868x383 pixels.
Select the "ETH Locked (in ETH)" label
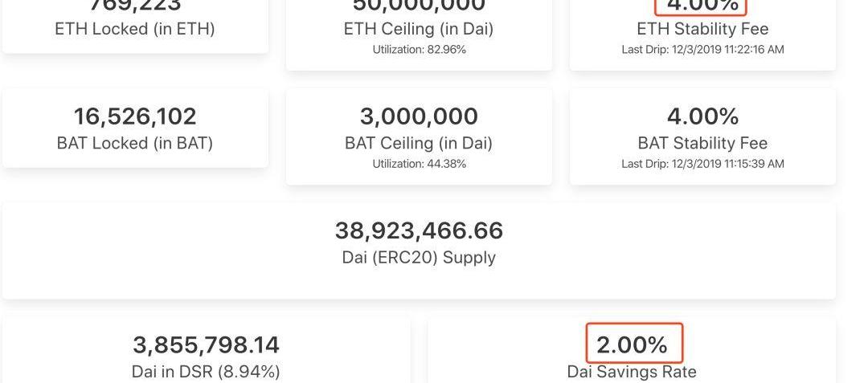coord(135,29)
